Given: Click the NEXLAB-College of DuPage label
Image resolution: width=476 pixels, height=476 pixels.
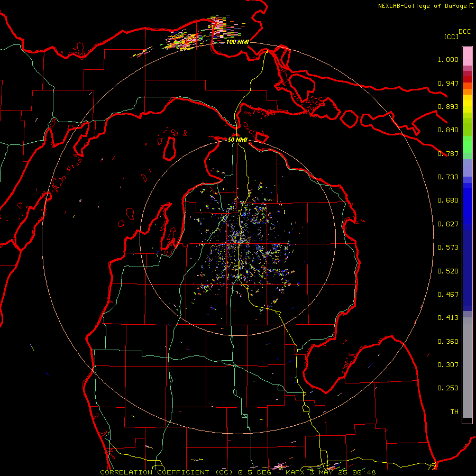Looking at the screenshot, I should click(x=425, y=6).
